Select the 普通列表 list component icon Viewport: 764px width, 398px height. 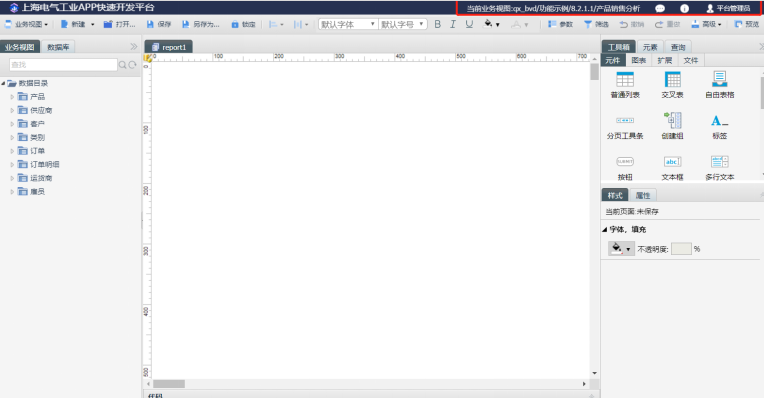click(x=625, y=79)
